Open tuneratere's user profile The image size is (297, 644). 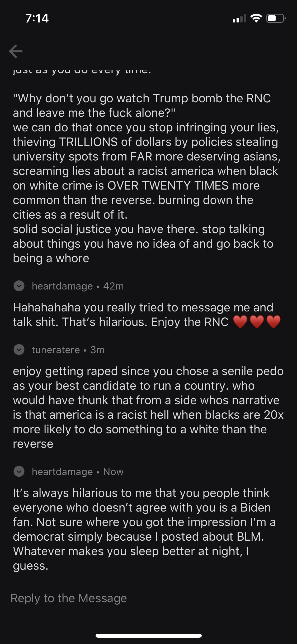pyautogui.click(x=56, y=350)
